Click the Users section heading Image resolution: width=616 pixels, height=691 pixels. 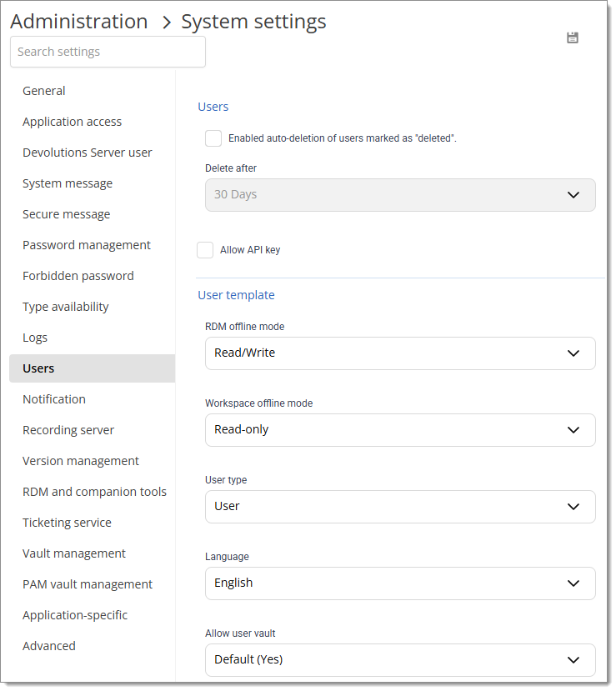[x=213, y=106]
